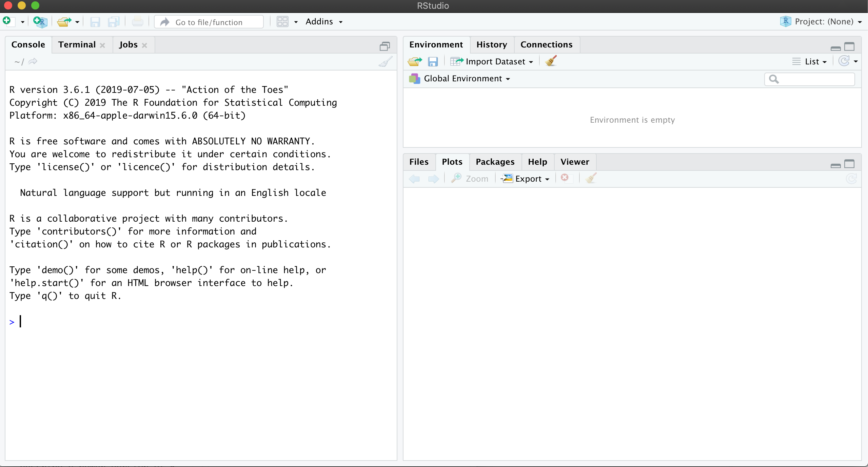Image resolution: width=868 pixels, height=467 pixels.
Task: Save workspace in Environment pane
Action: (433, 62)
